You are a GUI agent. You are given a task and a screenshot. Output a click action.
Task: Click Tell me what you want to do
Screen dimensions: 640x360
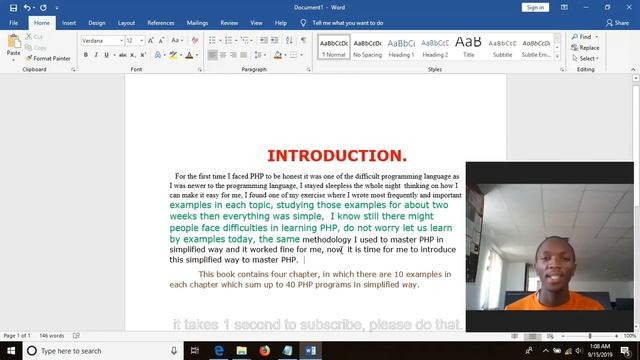pyautogui.click(x=347, y=23)
